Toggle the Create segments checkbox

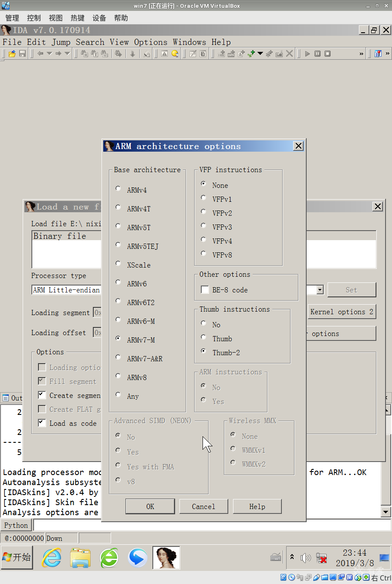pos(42,395)
